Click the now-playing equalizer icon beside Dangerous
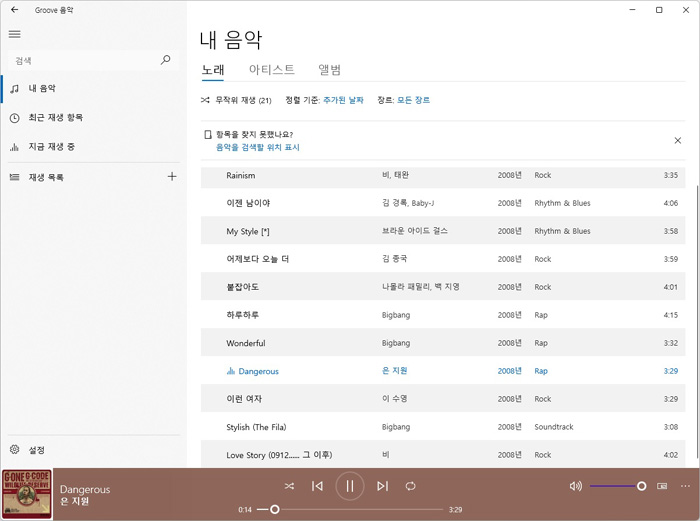The image size is (700, 521). coord(231,371)
